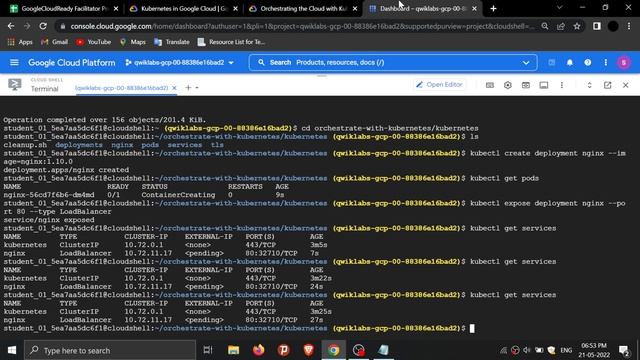Switch to Chrome on the taskbar
Viewport: 640px width, 360px height.
pyautogui.click(x=333, y=350)
